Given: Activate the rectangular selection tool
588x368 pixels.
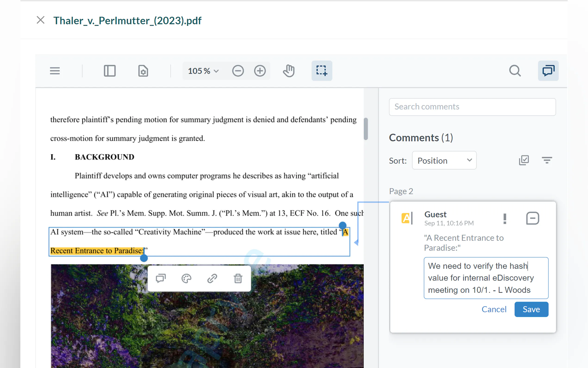Looking at the screenshot, I should (322, 71).
